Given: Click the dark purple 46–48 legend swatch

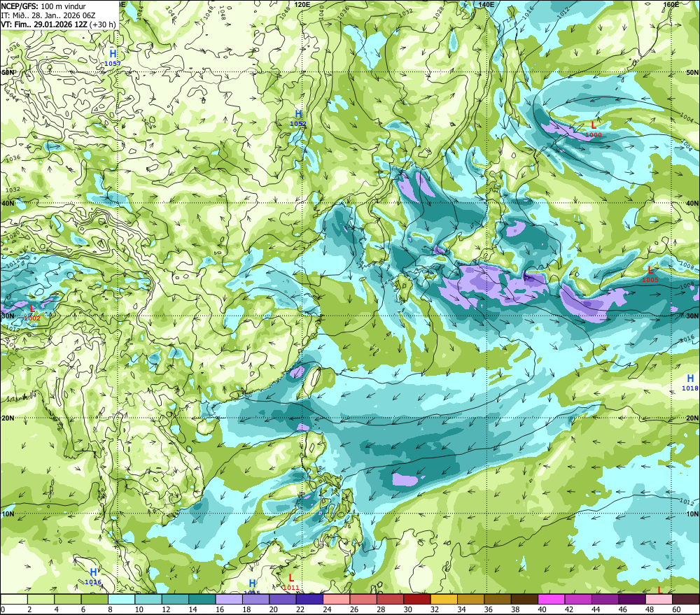Looking at the screenshot, I should coord(631,599).
